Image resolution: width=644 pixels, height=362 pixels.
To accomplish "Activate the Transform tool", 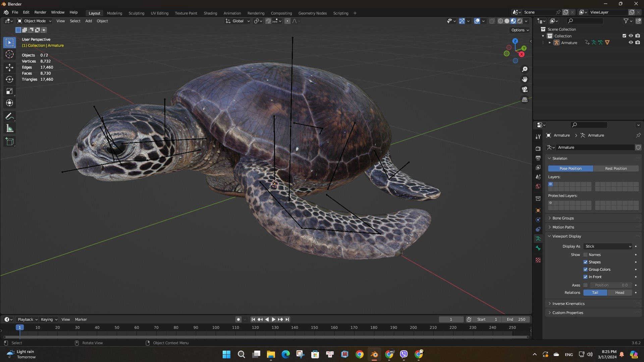I will tap(9, 103).
